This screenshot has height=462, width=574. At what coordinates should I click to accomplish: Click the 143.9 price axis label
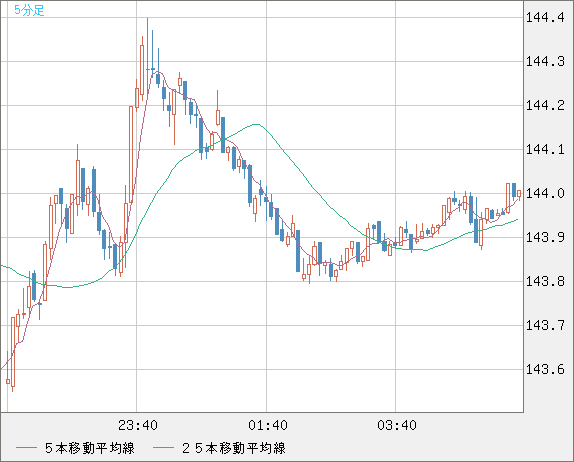[545, 237]
